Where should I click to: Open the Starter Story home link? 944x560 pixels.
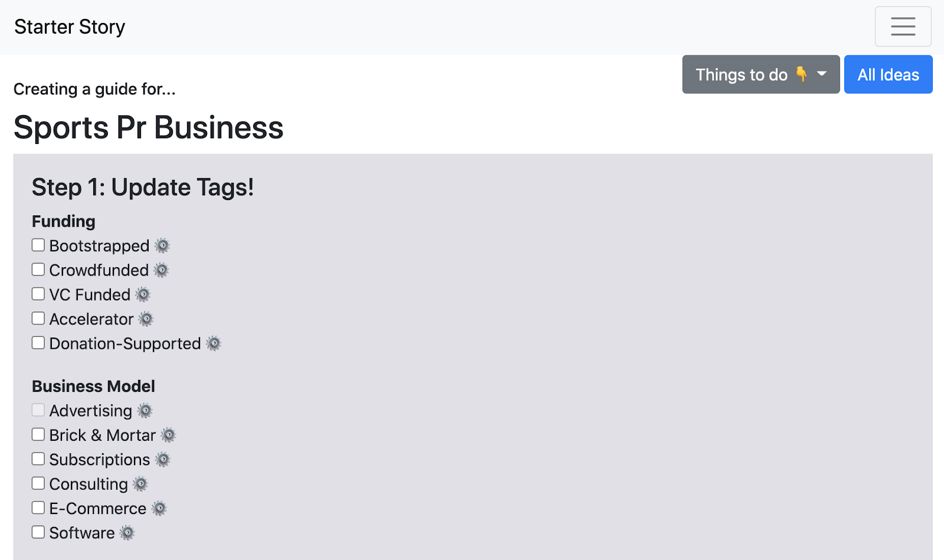[70, 27]
